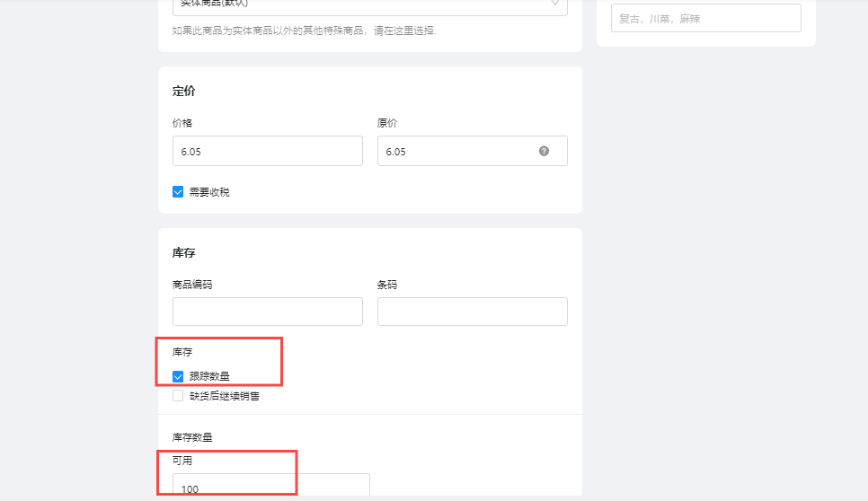868x501 pixels.
Task: Click the 定价 section heading
Action: [x=184, y=92]
